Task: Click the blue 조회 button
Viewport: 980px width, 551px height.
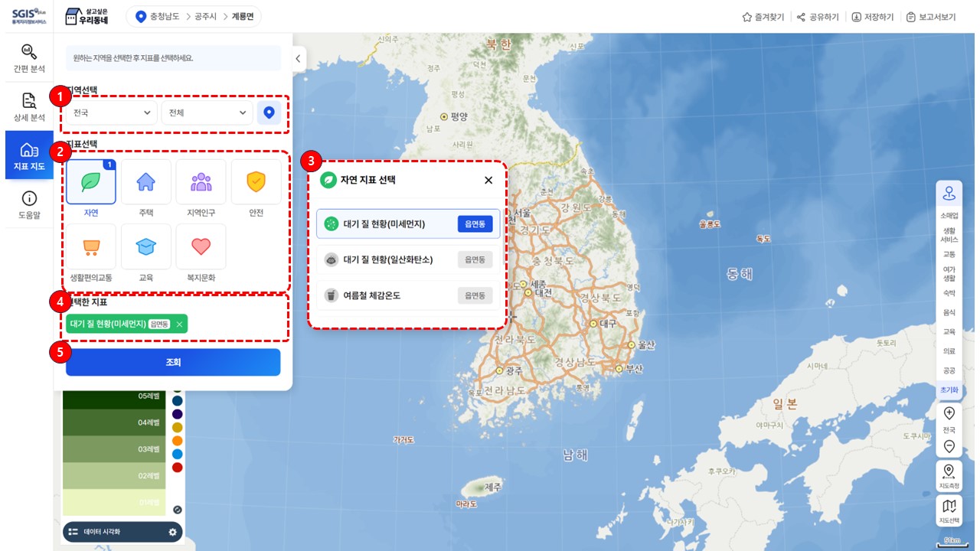Action: (173, 362)
